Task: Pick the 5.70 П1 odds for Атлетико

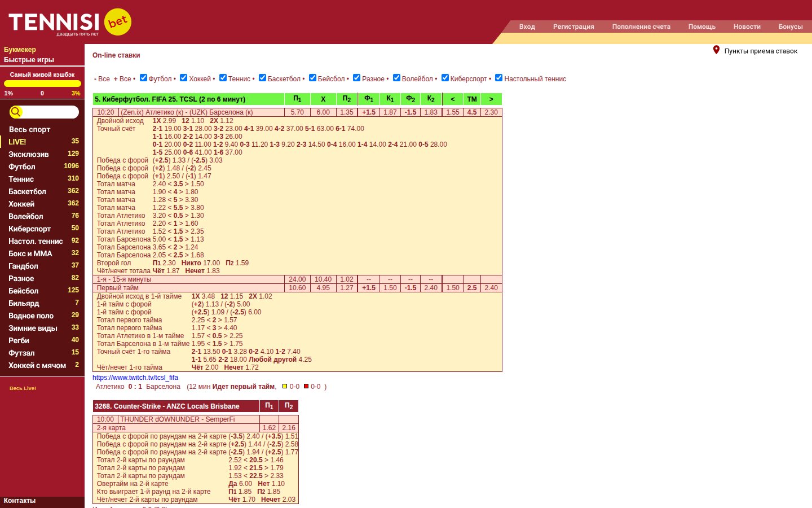Action: coord(297,112)
